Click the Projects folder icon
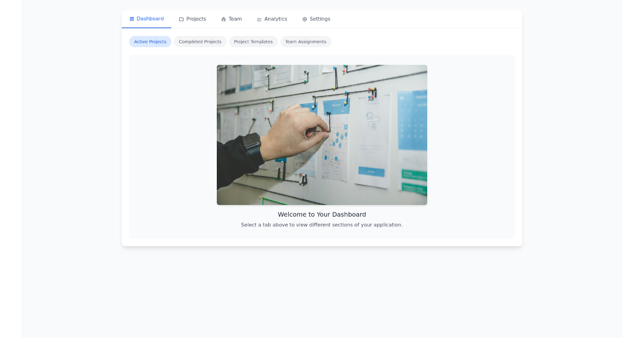Image resolution: width=644 pixels, height=338 pixels. coord(181,19)
